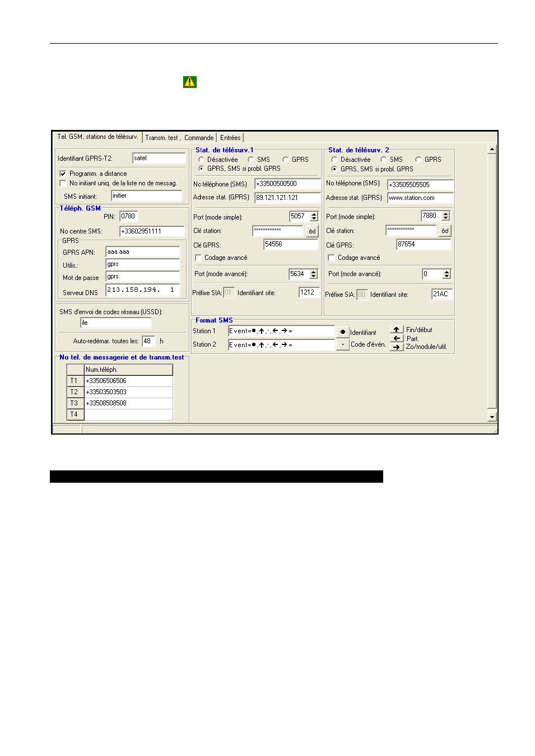Select Désactivée for Stat. de télésurv. 2
Screen dimensions: 535x756
[334, 160]
